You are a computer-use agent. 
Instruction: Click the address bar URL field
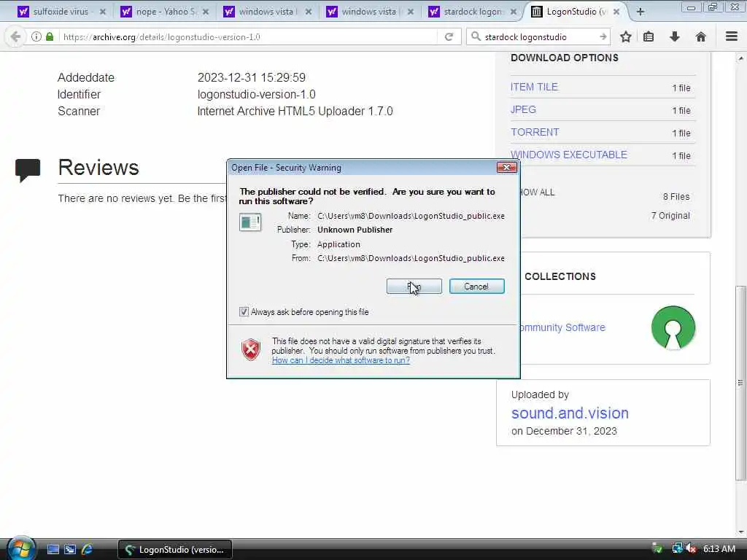(x=248, y=36)
